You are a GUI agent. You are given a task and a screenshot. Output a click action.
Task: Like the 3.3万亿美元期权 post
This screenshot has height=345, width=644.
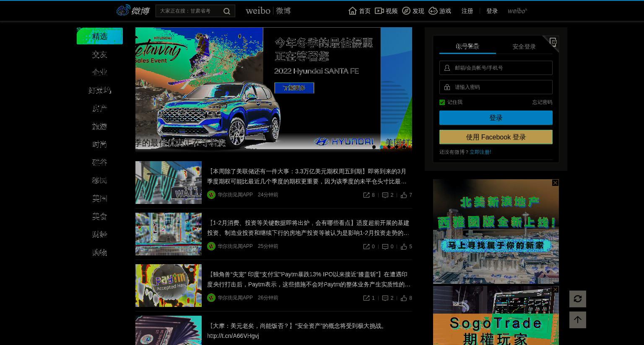(404, 195)
